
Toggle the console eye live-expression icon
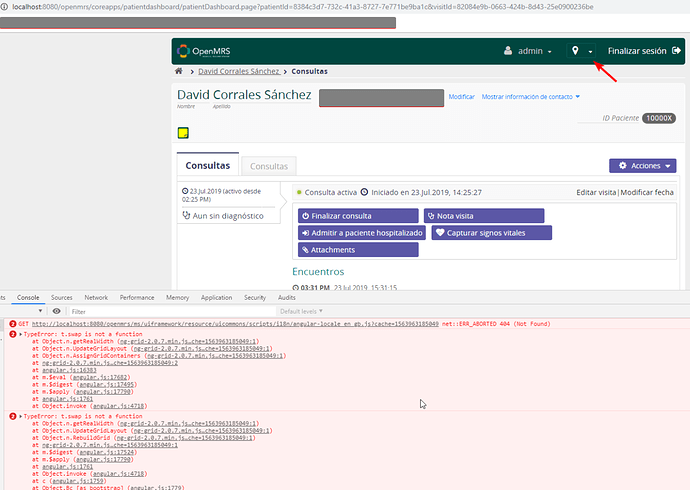pyautogui.click(x=56, y=311)
